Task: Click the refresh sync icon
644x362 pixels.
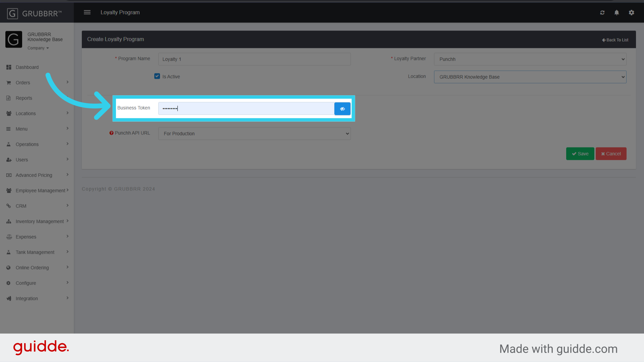Action: 602,13
